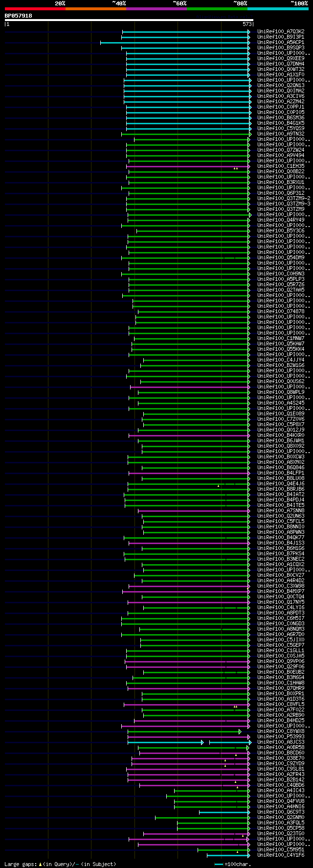The width and height of the screenshot is (313, 868).
Task: Select the UniRef100_B8CD60 label
Action: [281, 753]
